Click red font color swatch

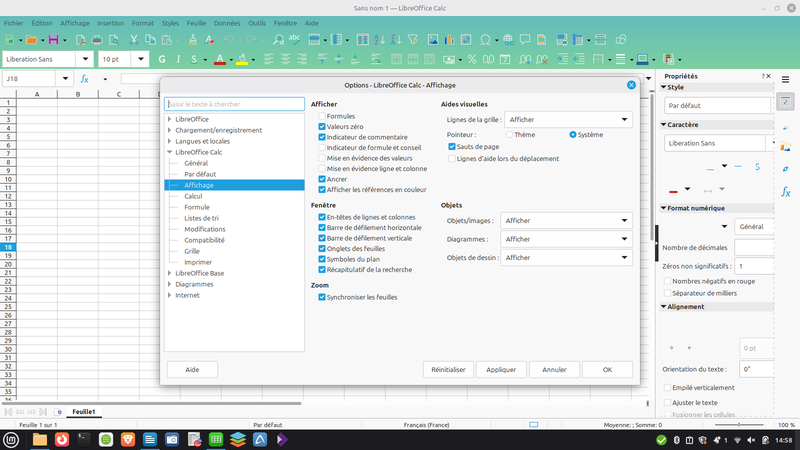(x=220, y=60)
